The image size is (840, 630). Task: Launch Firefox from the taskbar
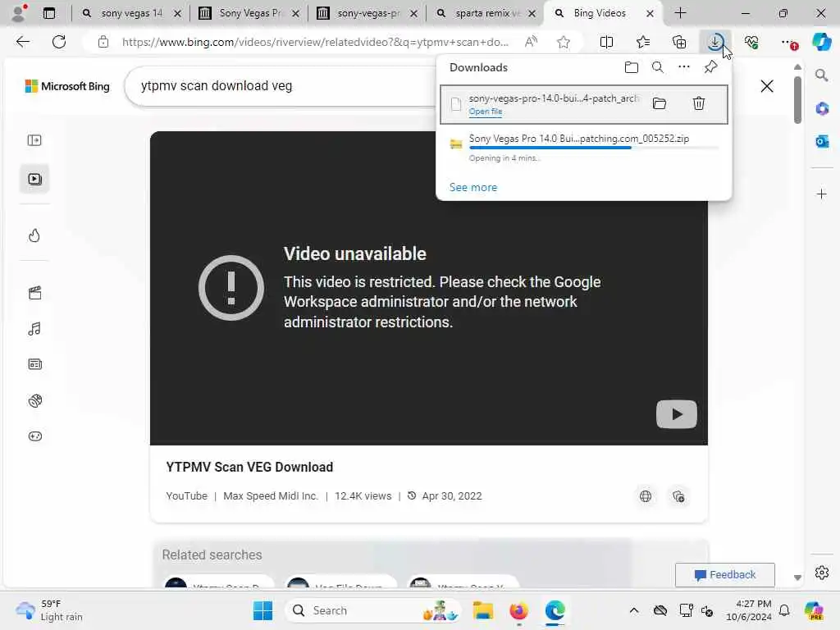click(x=518, y=610)
